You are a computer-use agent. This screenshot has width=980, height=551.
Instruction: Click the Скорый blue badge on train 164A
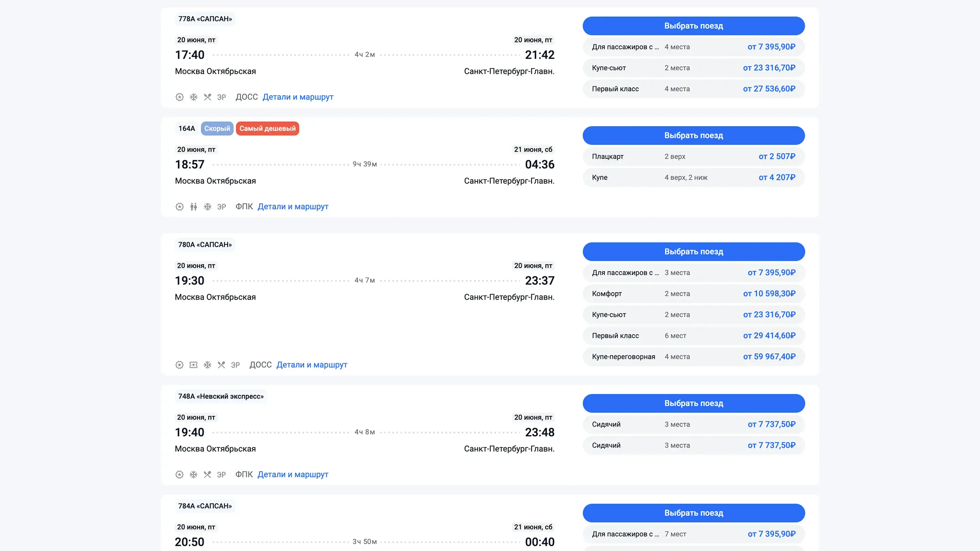217,129
